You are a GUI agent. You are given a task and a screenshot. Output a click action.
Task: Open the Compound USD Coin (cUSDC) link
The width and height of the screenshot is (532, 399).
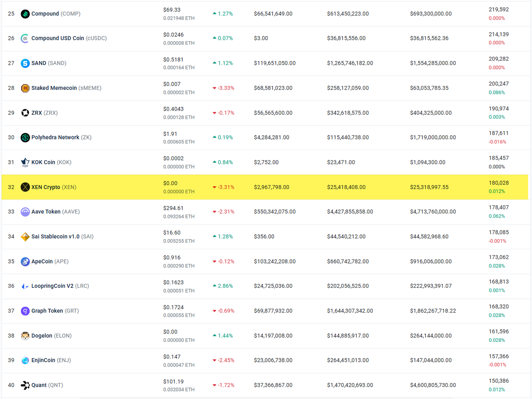pos(69,38)
